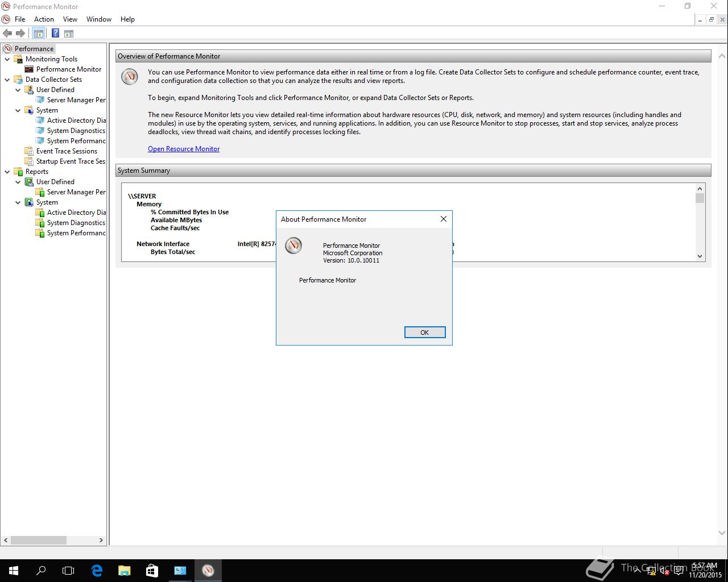Select System Diagnostics report folder
Image resolution: width=728 pixels, height=582 pixels.
click(76, 223)
